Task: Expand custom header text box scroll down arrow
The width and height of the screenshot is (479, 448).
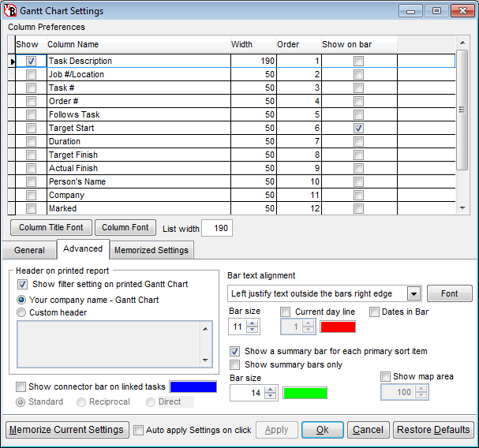Action: pos(206,360)
